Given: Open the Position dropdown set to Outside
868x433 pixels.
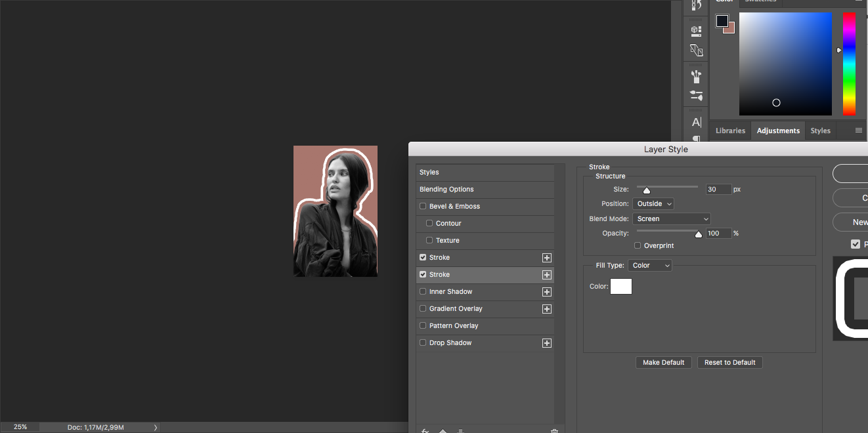Looking at the screenshot, I should pos(653,204).
